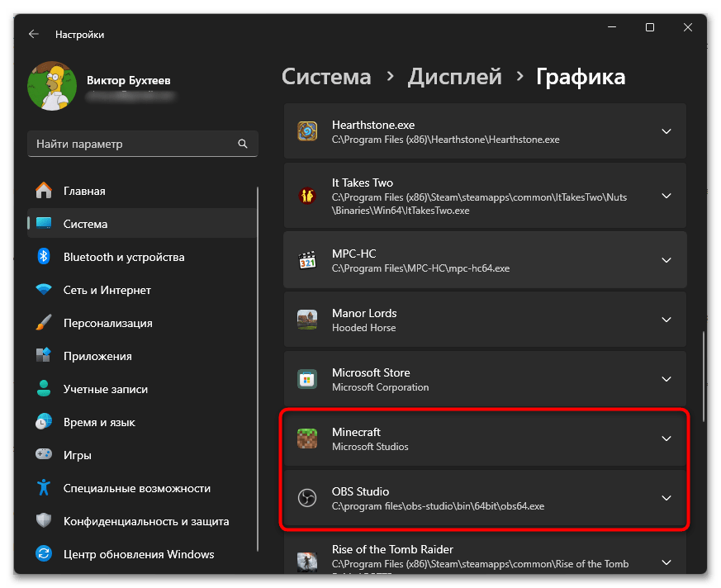Select the Система monitor icon
Screen dimensions: 721x588
tap(44, 224)
